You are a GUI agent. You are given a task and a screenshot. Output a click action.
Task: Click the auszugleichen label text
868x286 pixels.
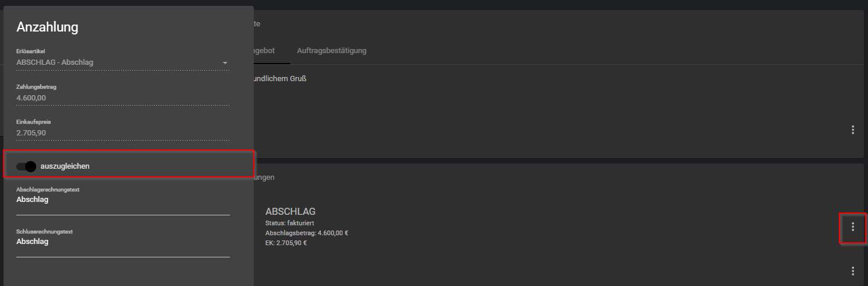point(65,166)
